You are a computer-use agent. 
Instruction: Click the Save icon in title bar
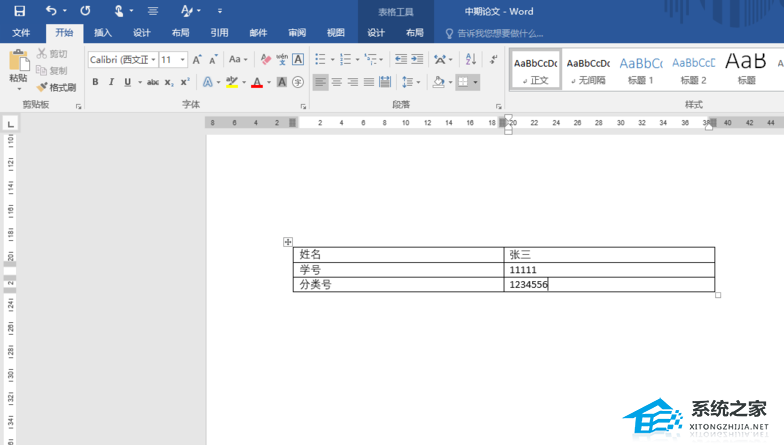pyautogui.click(x=19, y=11)
